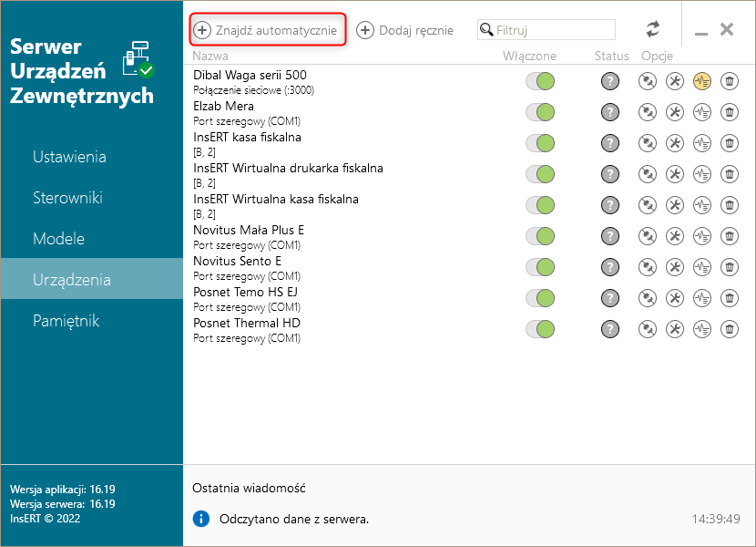Open highlighted diagnostics log for Dibal Waga
This screenshot has width=756, height=547.
[x=702, y=81]
